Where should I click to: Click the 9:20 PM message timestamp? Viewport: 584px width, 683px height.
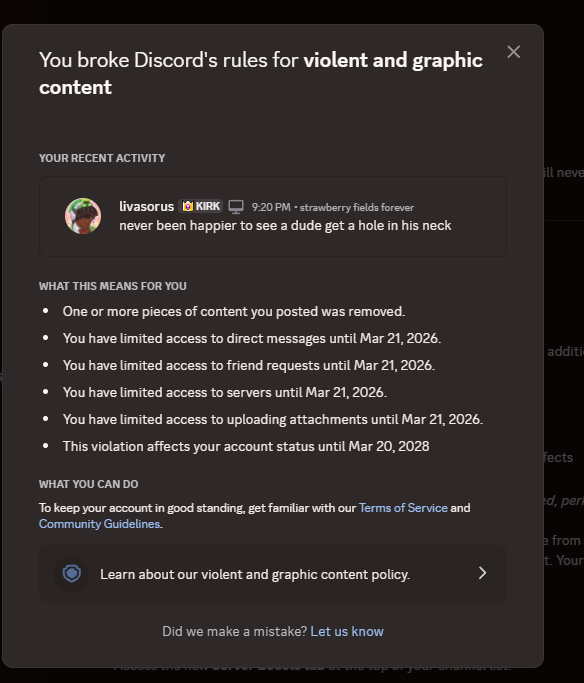(x=271, y=207)
